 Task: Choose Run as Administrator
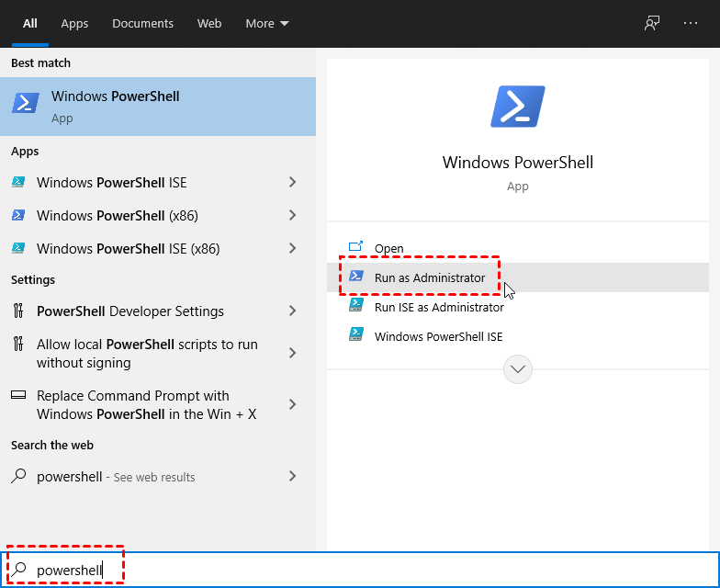[x=429, y=277]
